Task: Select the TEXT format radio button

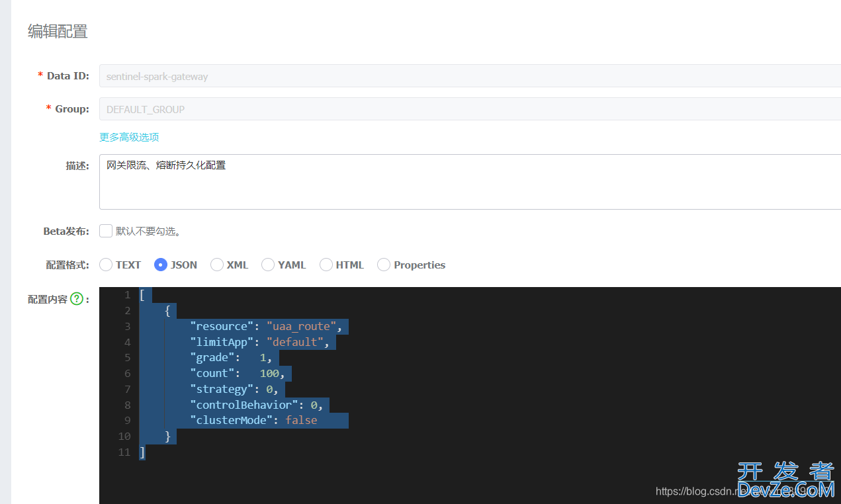Action: pos(106,265)
